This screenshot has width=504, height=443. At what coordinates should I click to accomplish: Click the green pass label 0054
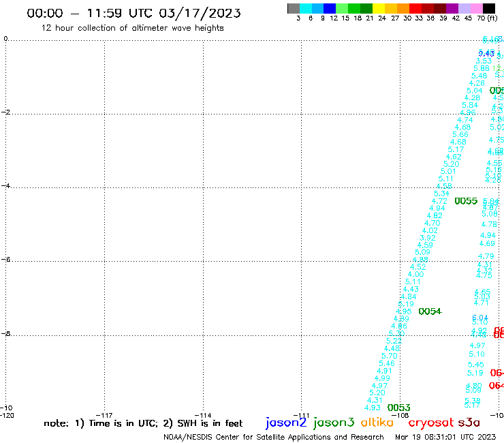click(430, 311)
